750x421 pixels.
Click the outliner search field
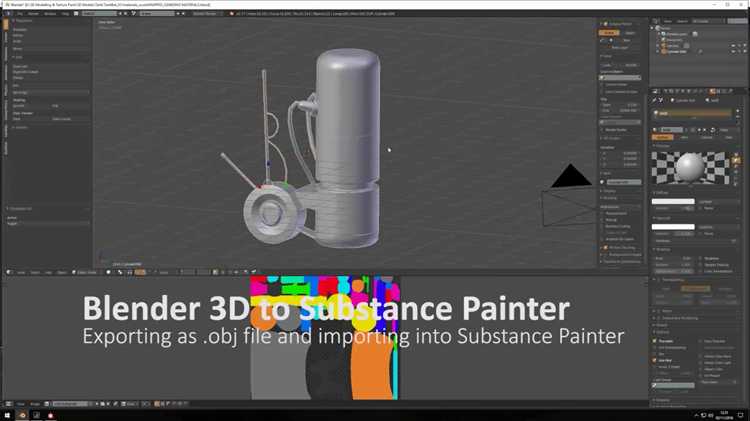tap(737, 21)
